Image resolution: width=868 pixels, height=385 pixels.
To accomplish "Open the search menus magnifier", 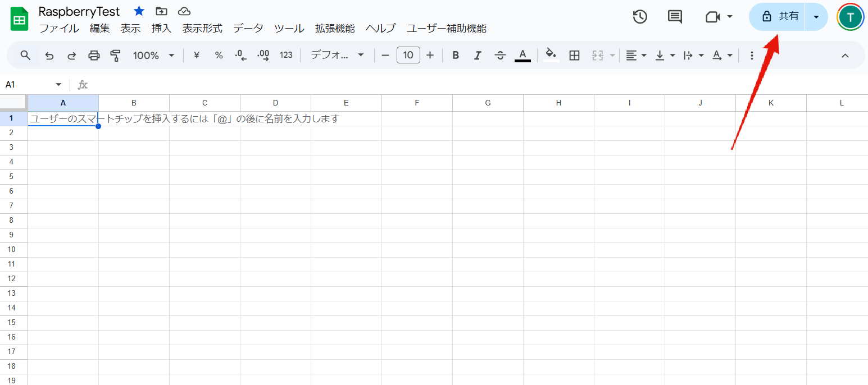I will 25,55.
